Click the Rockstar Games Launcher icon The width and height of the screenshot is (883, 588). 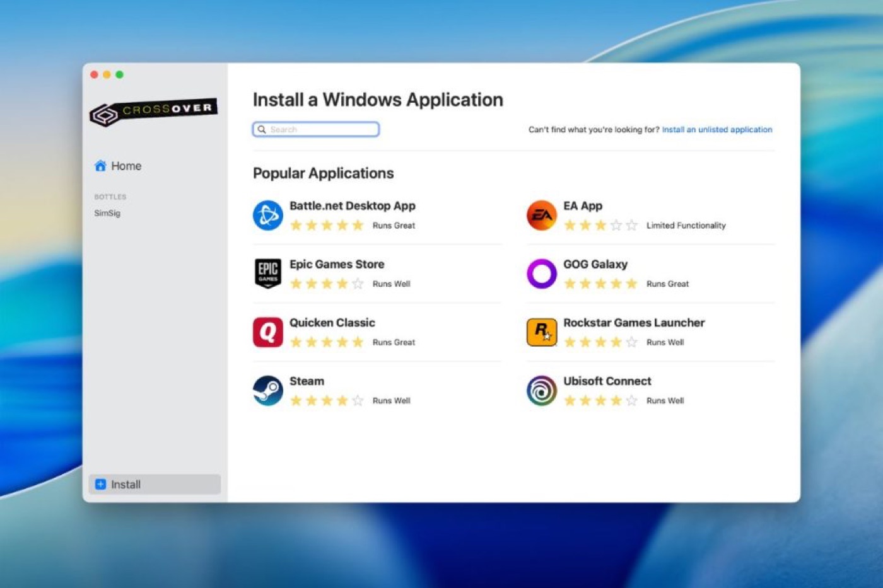tap(542, 332)
